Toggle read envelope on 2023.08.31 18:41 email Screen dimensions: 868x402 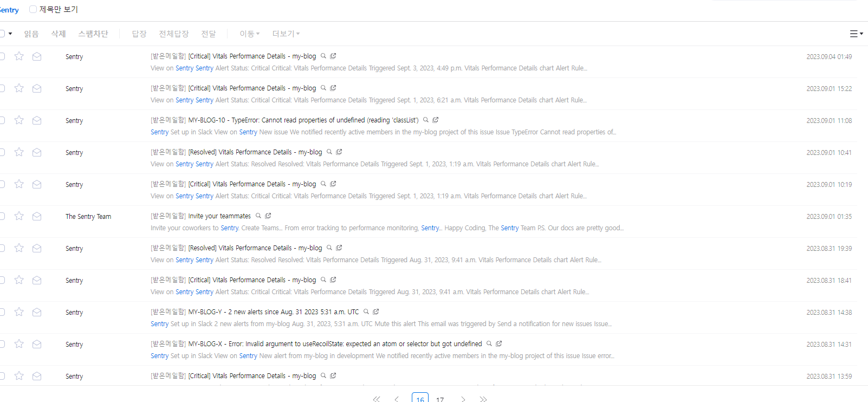[x=37, y=280]
